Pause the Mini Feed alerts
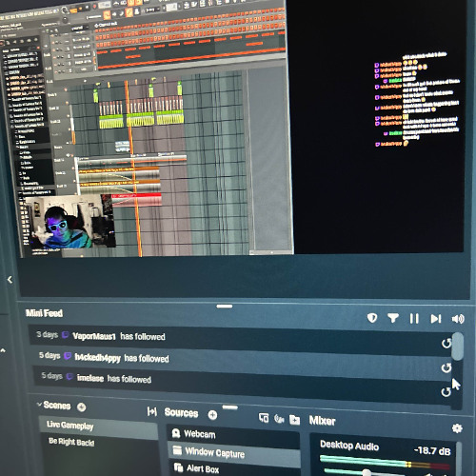476x476 pixels. click(414, 318)
